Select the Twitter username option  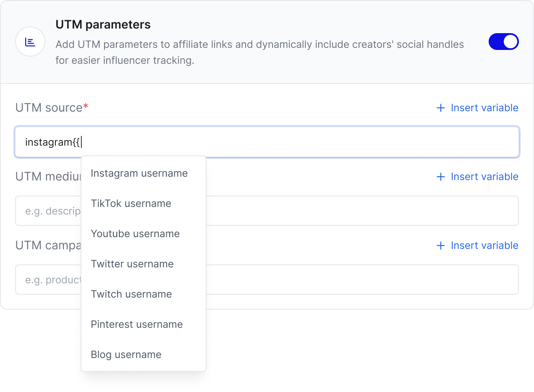click(x=132, y=264)
